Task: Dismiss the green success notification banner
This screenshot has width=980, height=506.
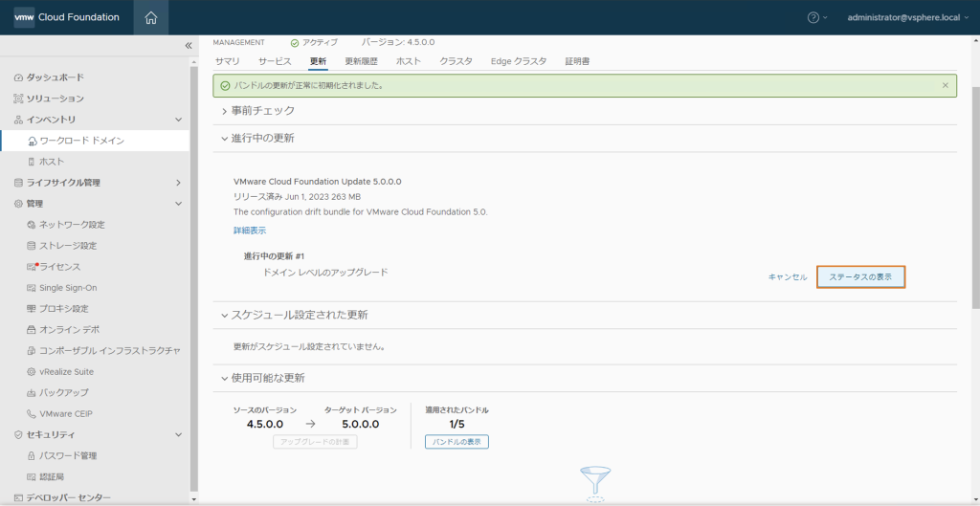Action: pyautogui.click(x=946, y=85)
